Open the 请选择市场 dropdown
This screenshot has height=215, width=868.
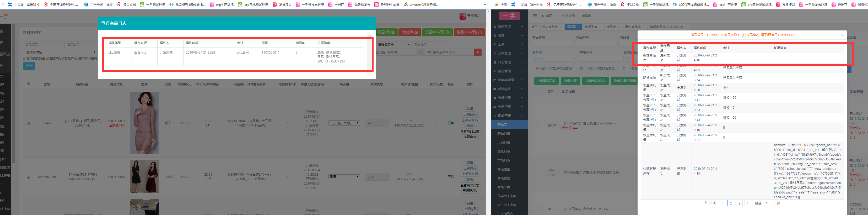60,52
